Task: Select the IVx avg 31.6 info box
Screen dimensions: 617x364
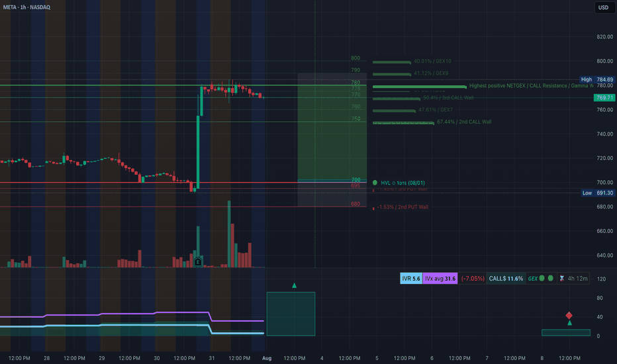Action: tap(440, 278)
